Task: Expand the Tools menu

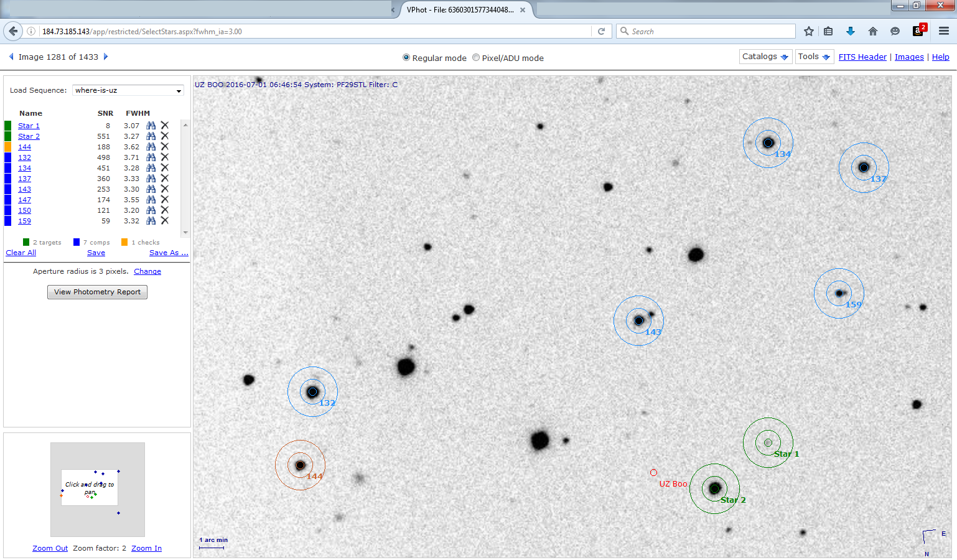Action: click(x=814, y=57)
